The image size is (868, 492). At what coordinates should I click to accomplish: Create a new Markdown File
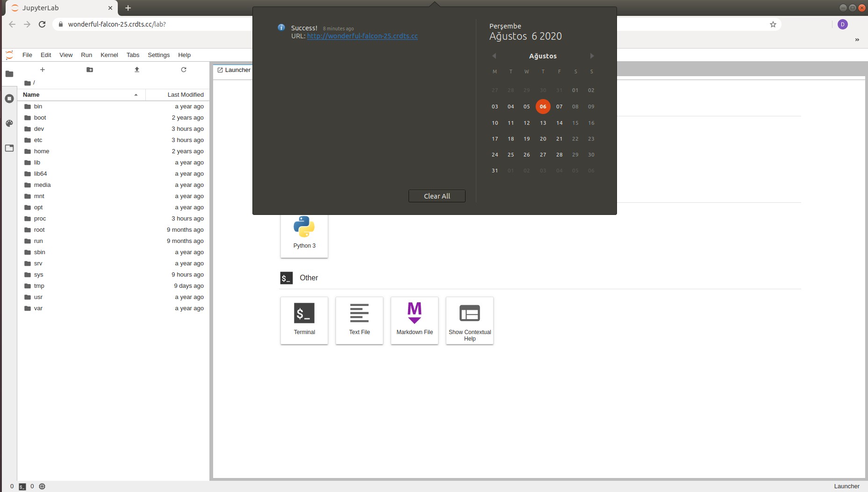pyautogui.click(x=415, y=321)
